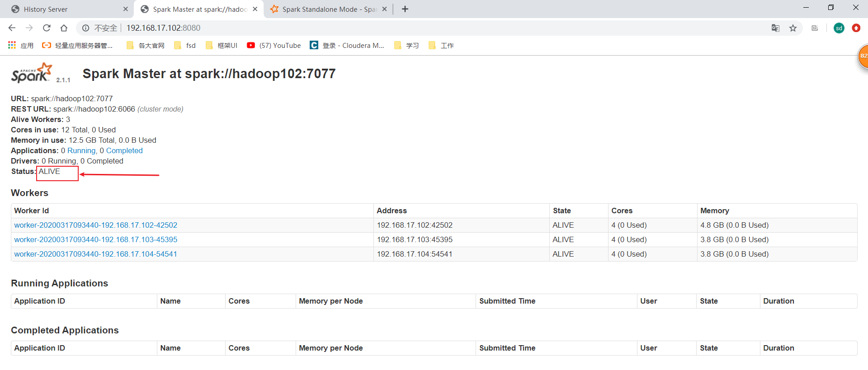Open worker link for 192.168.17.103-45395
The height and width of the screenshot is (370, 868).
[x=96, y=239]
